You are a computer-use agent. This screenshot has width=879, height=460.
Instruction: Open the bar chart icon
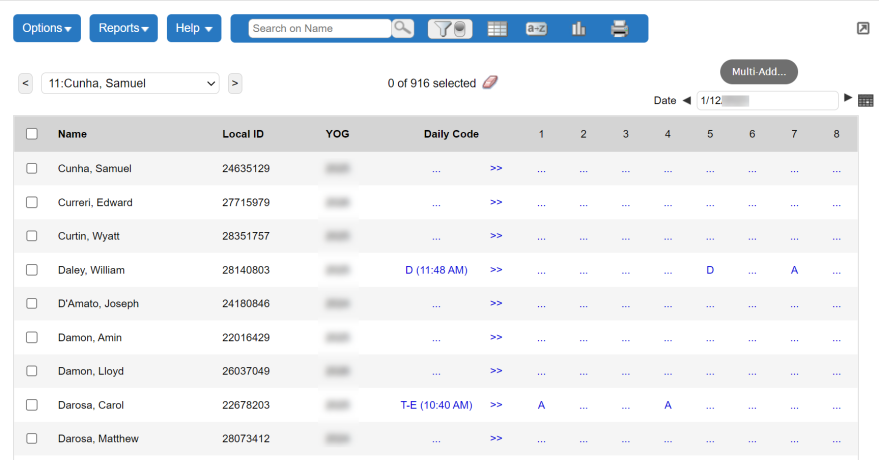tap(578, 29)
